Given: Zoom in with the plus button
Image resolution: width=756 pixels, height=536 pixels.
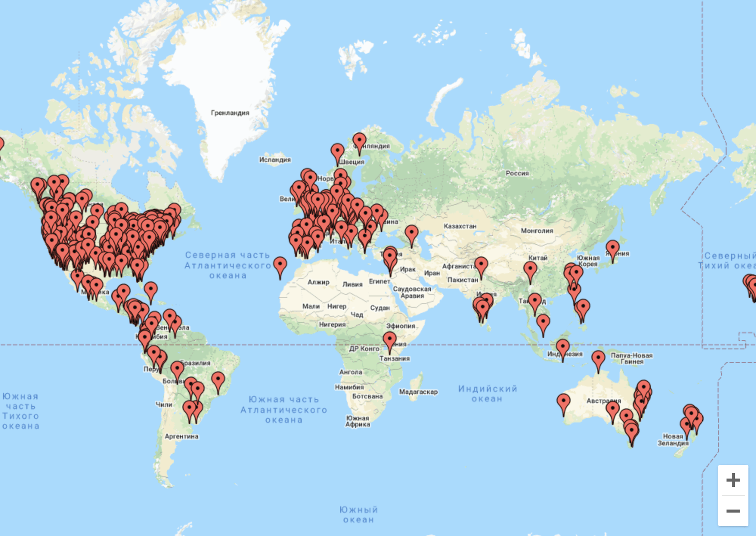Looking at the screenshot, I should pos(733,480).
